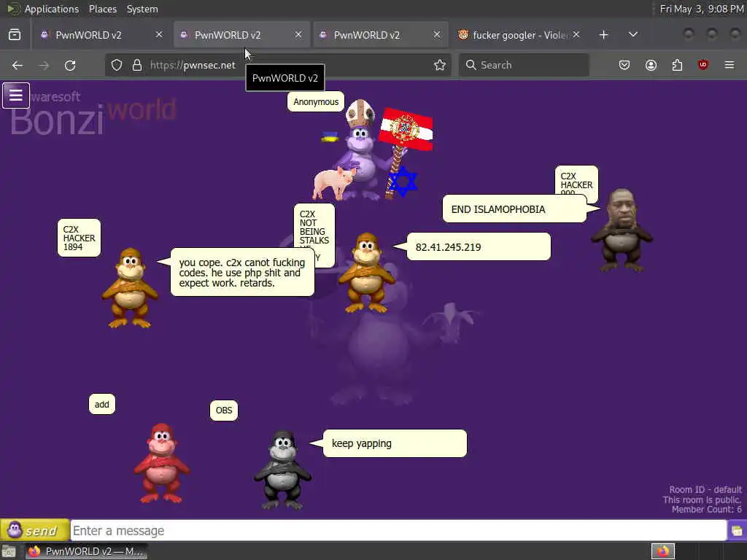List all tabs with the chevron
Viewport: 747px width, 560px height.
[x=633, y=35]
